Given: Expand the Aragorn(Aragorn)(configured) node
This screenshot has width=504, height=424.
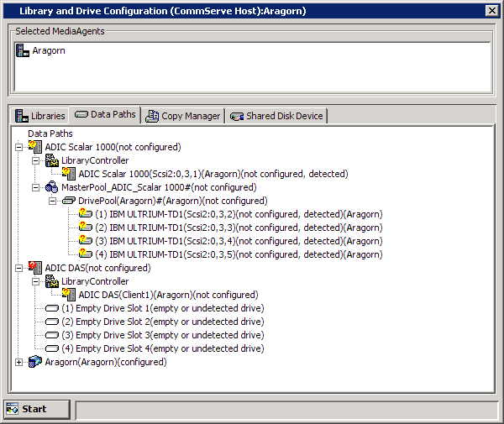Looking at the screenshot, I should coord(18,363).
